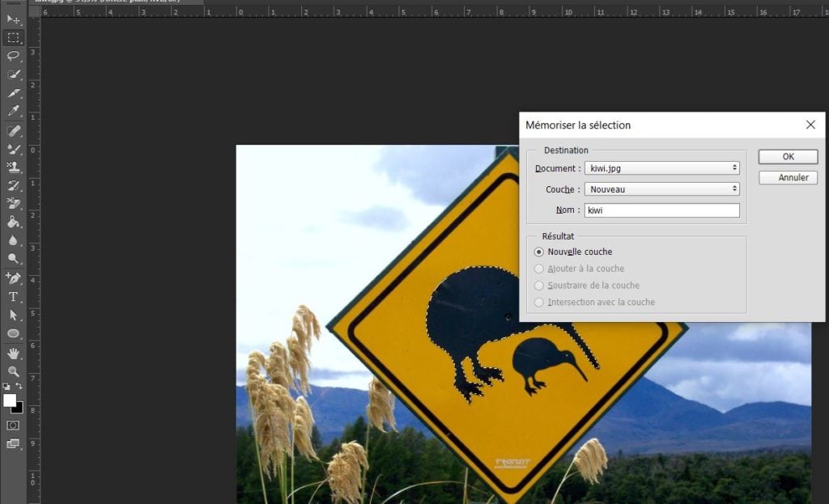Viewport: 829px width, 504px height.
Task: Select the Path Selection tool
Action: tap(13, 315)
